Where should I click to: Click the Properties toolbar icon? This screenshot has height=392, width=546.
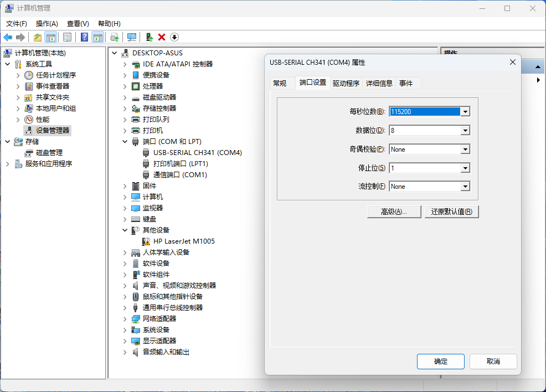click(x=67, y=37)
